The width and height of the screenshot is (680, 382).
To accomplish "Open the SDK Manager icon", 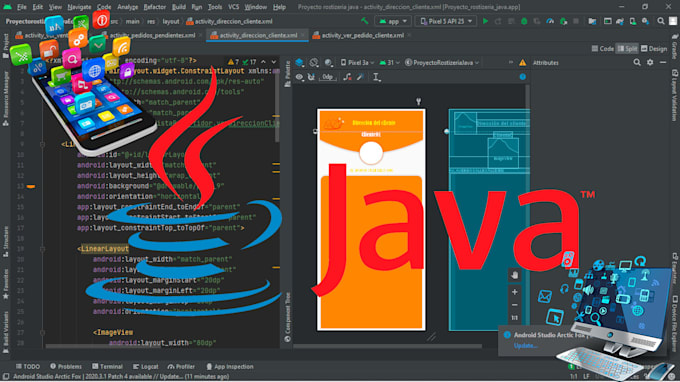I will pyautogui.click(x=645, y=21).
